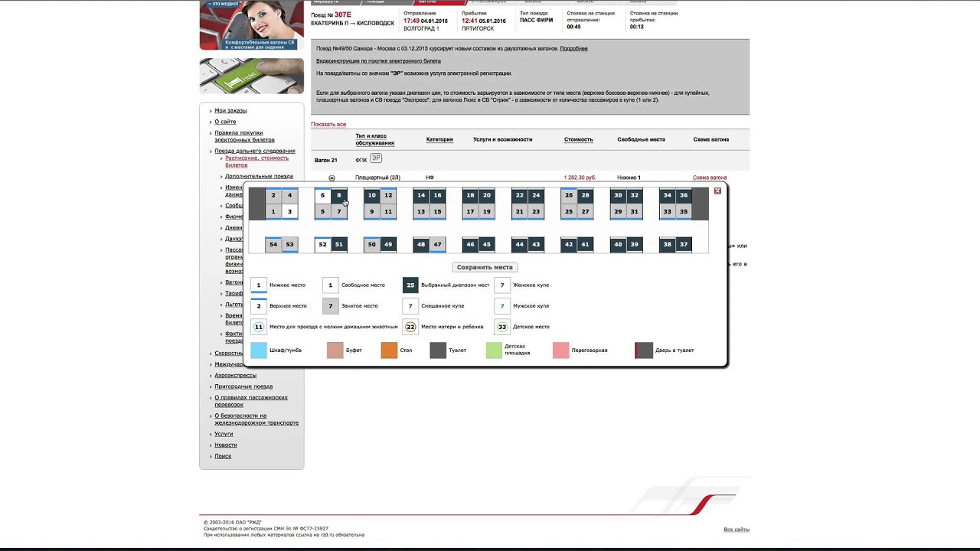
Task: Click the 'Тип и класс обслуживания' header
Action: [x=375, y=139]
